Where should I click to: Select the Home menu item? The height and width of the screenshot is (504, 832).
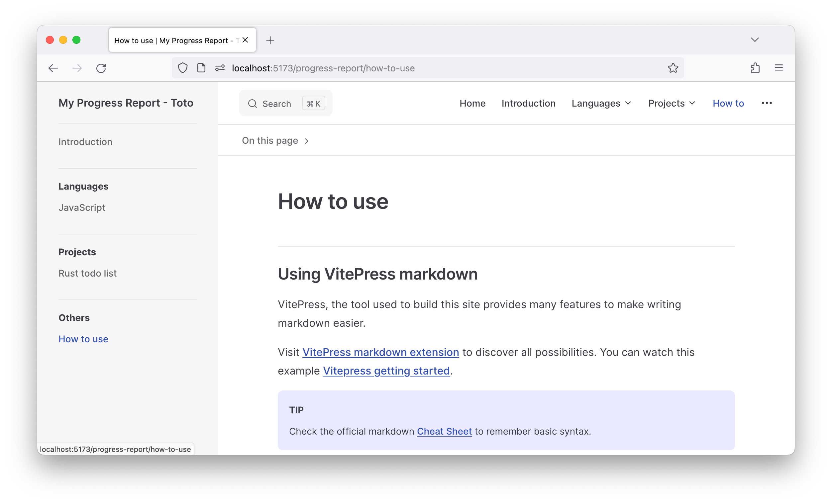[x=472, y=103]
